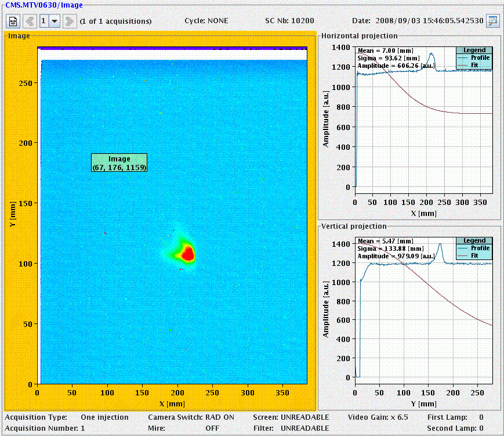This screenshot has height=436, width=504.
Task: Click the magnifier zoom icon
Action: pos(492,21)
